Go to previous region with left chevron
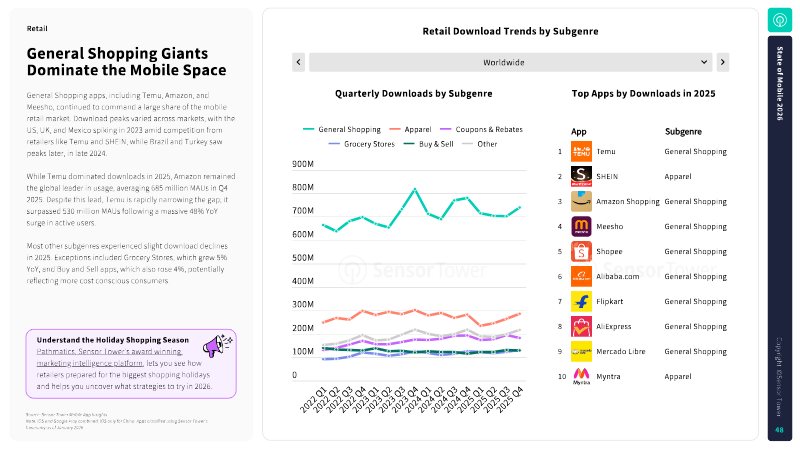This screenshot has width=800, height=450. pos(298,62)
